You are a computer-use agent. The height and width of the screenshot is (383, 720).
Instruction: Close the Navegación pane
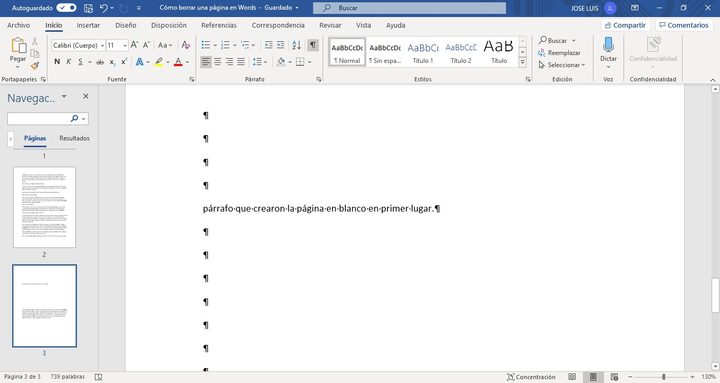[85, 96]
